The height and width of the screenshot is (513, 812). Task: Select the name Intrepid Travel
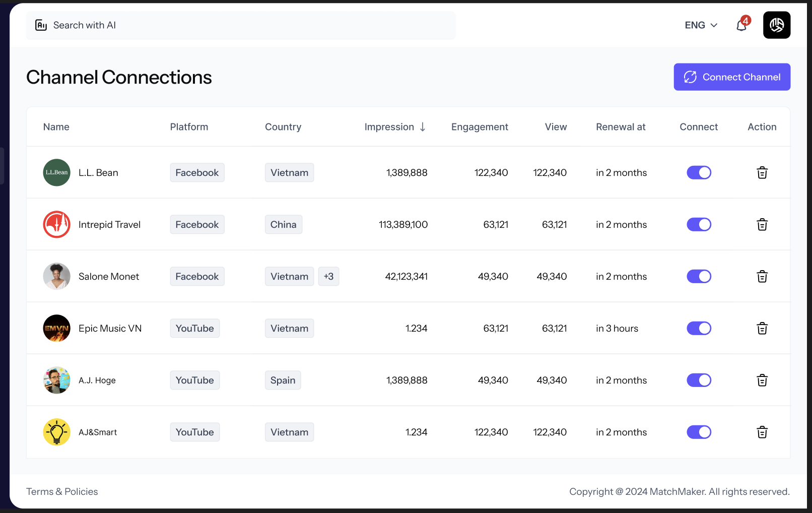tap(109, 224)
